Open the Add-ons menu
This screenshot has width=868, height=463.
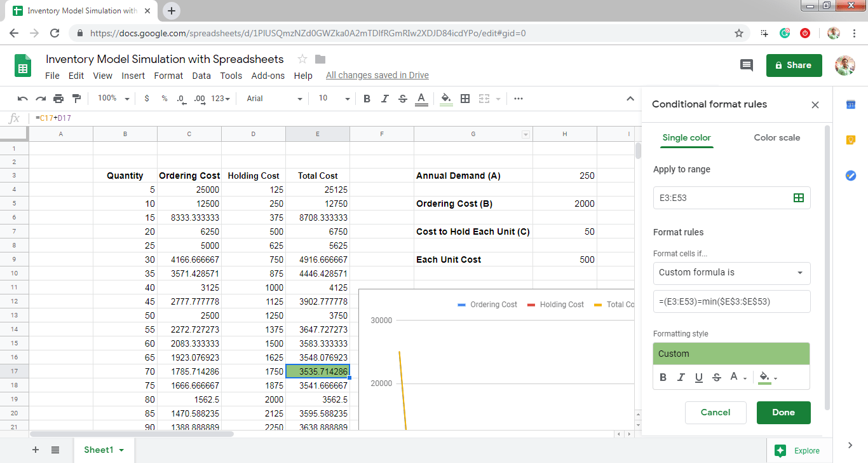(x=268, y=76)
